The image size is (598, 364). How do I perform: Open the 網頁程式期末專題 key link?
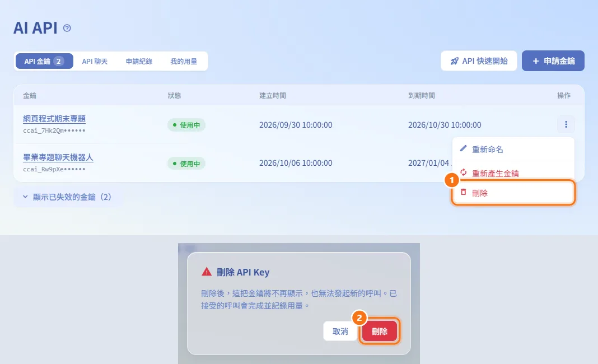54,119
